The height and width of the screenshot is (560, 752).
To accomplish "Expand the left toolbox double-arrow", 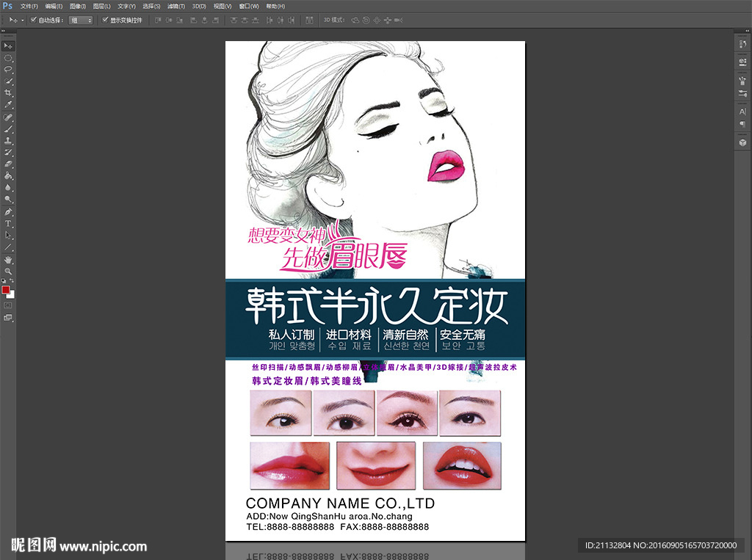I will [4, 31].
